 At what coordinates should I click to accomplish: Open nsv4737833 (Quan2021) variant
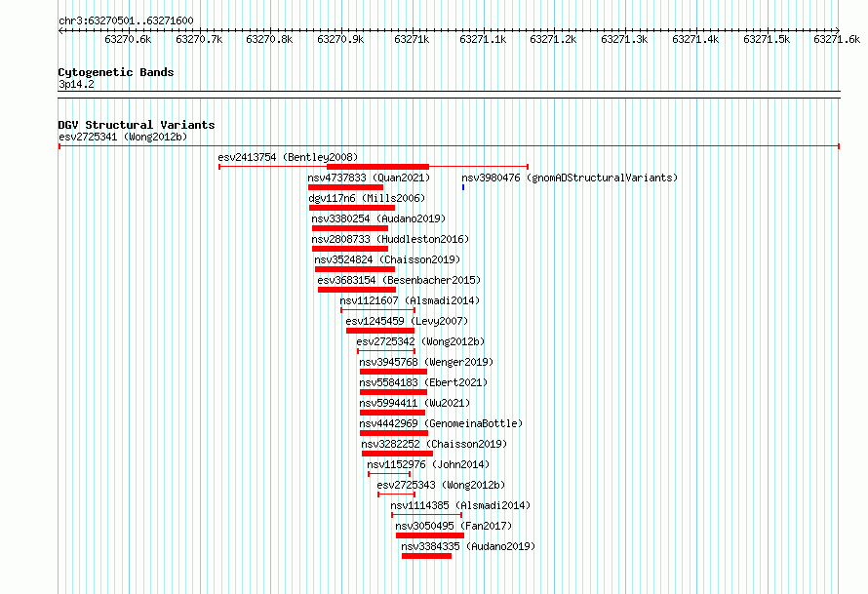point(369,178)
